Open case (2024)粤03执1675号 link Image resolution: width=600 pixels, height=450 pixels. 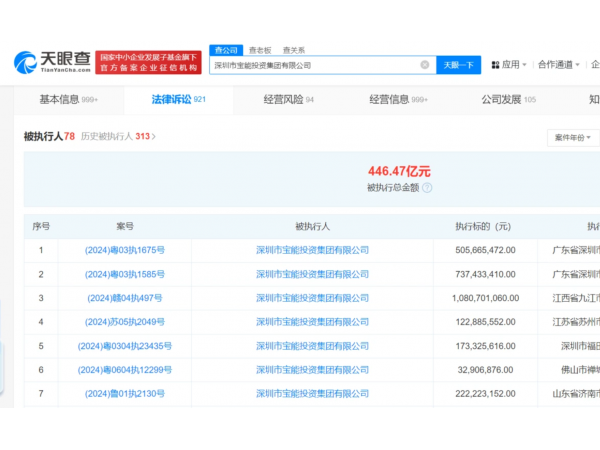[125, 250]
